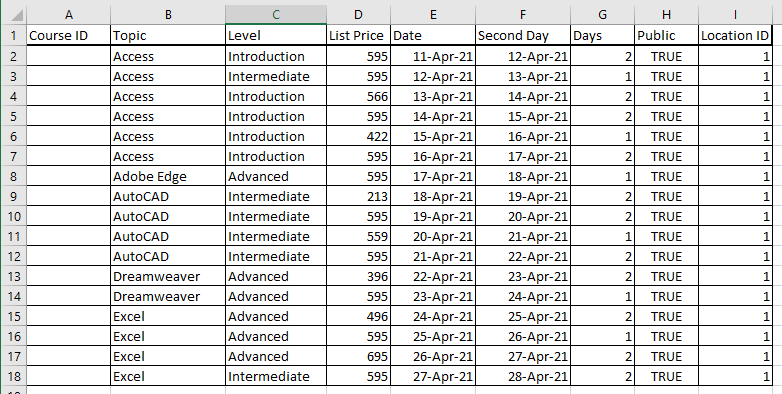The width and height of the screenshot is (782, 394).
Task: Click empty Course ID cell in row 2
Action: point(68,56)
